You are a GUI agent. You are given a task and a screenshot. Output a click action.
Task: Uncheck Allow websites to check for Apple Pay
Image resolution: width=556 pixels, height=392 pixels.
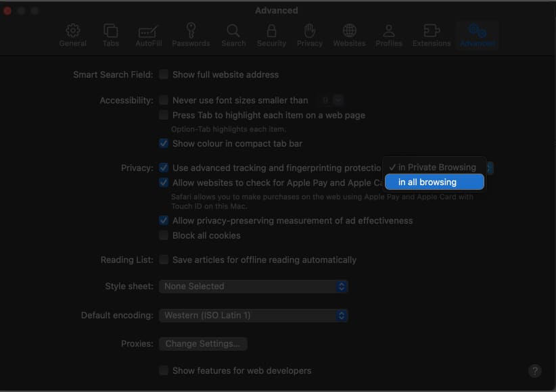[164, 182]
